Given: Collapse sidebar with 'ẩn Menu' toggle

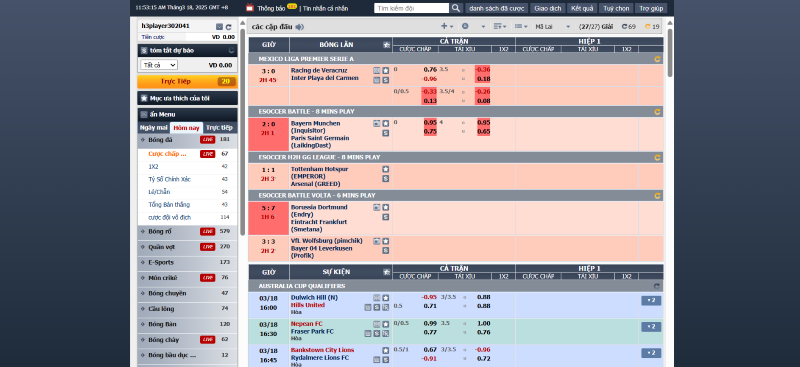Looking at the screenshot, I should click(144, 114).
